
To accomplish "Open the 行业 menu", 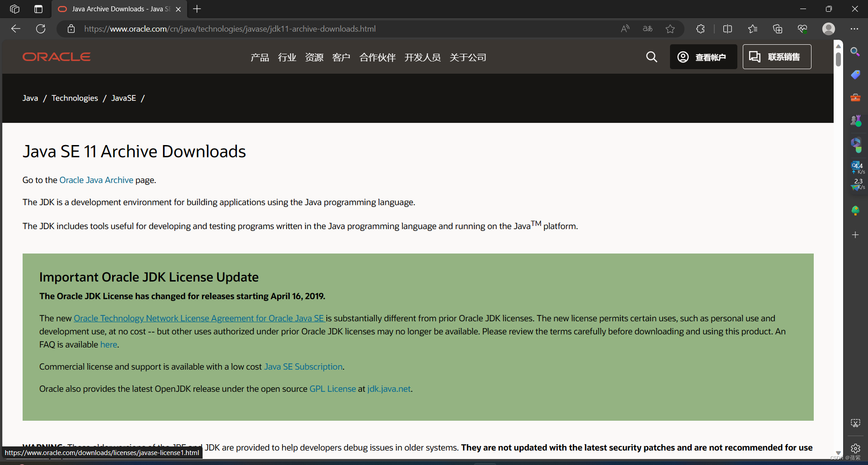I will click(x=287, y=57).
